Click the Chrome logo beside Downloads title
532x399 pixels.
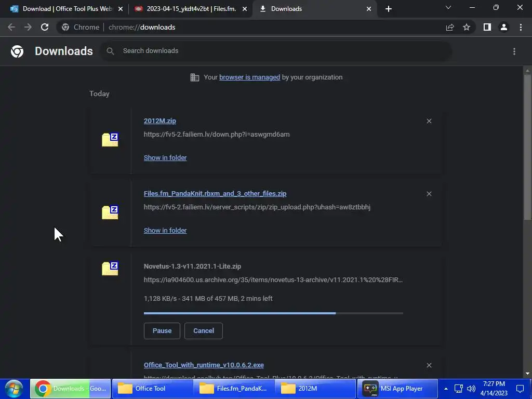click(17, 51)
